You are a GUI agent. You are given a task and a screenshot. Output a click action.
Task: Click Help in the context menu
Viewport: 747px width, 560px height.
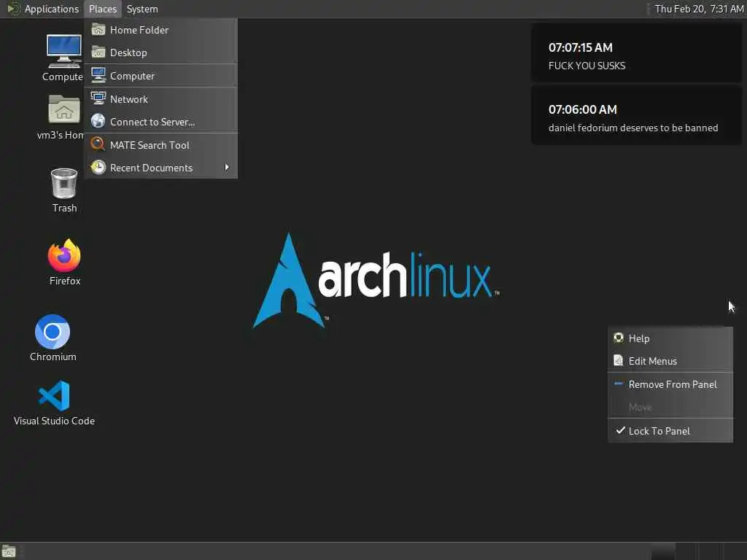click(x=670, y=338)
